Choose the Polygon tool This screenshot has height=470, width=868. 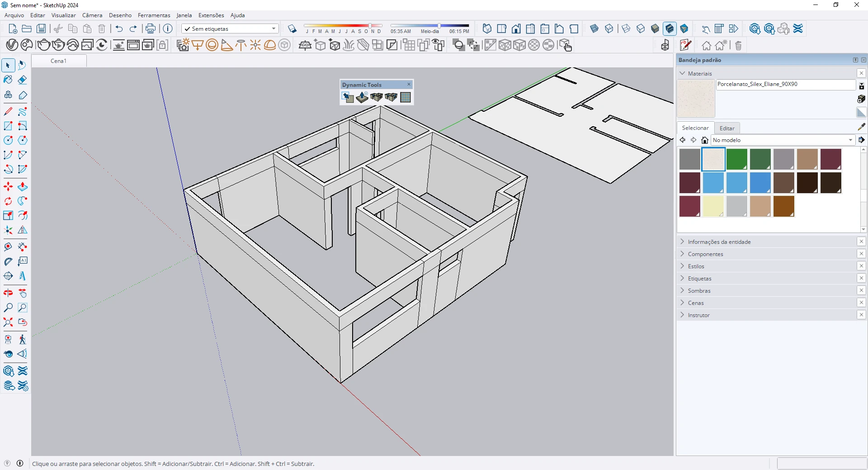pyautogui.click(x=22, y=140)
